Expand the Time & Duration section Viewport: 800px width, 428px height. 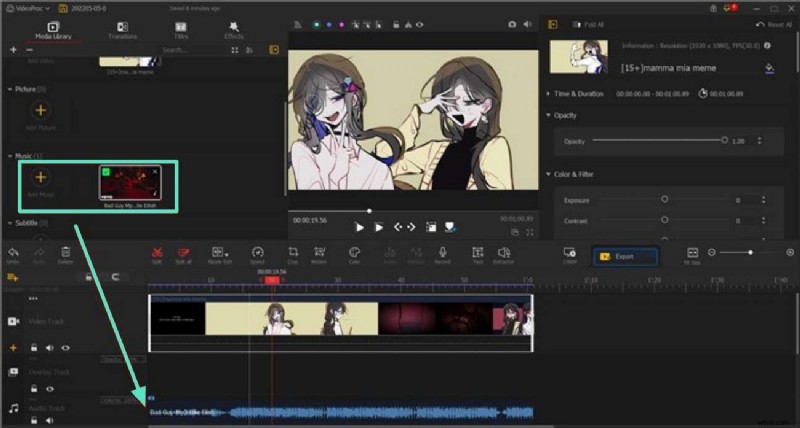tap(548, 93)
